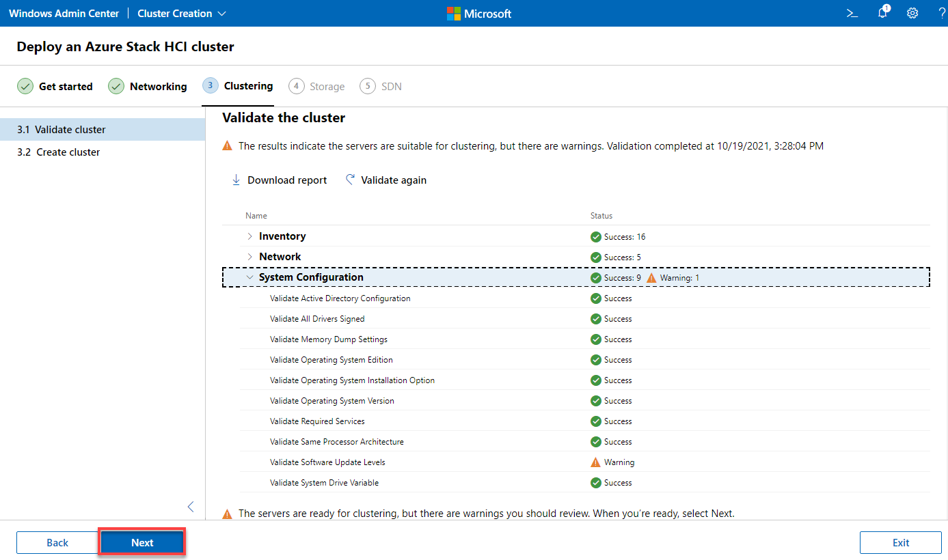Click the step 3 circle for Clustering

pyautogui.click(x=211, y=85)
